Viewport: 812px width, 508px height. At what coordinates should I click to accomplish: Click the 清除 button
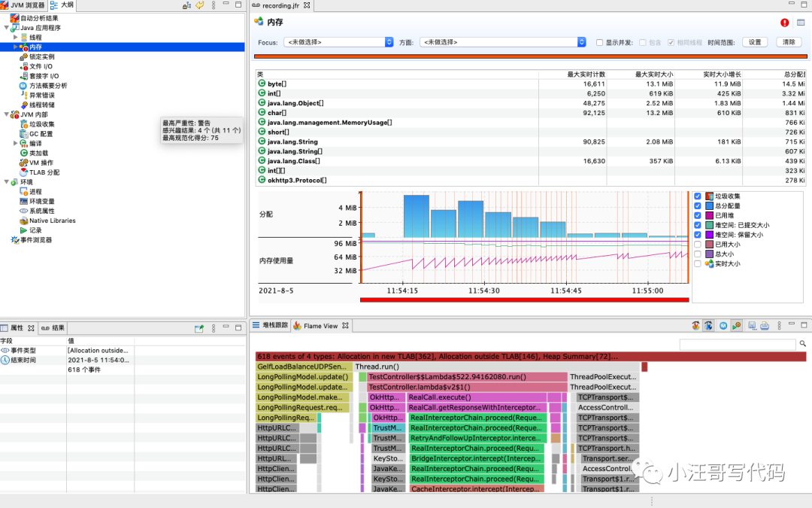click(x=789, y=42)
